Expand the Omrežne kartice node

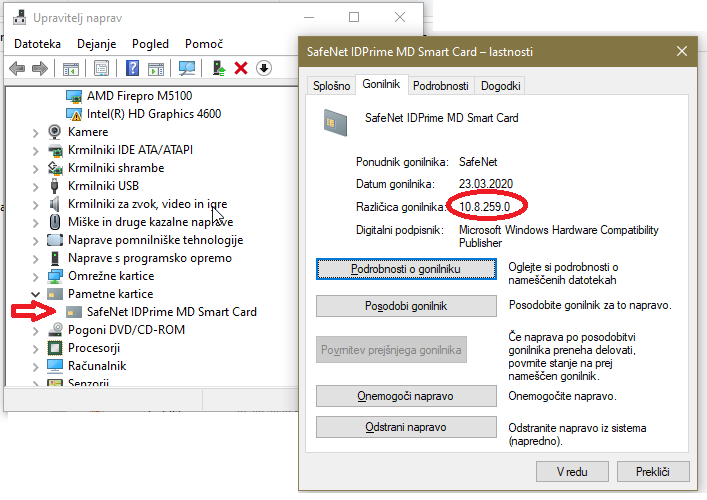coord(36,276)
